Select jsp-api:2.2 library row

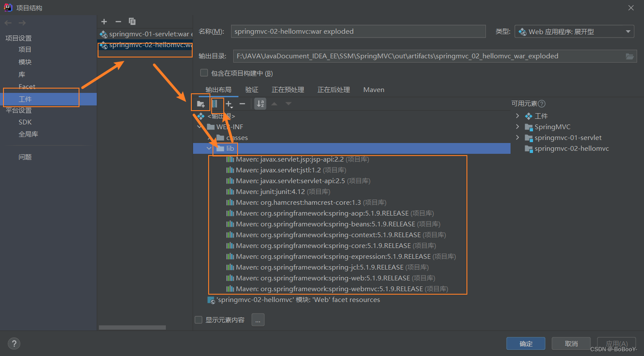(297, 159)
